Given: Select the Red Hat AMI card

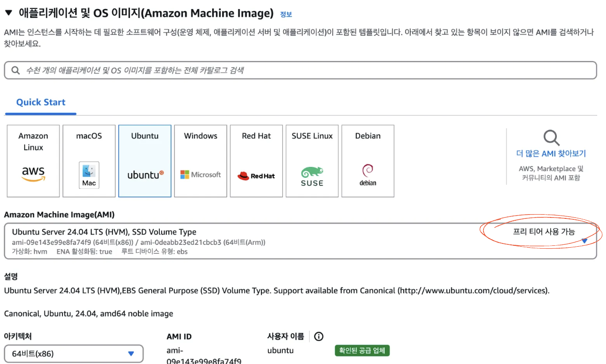Looking at the screenshot, I should (256, 161).
